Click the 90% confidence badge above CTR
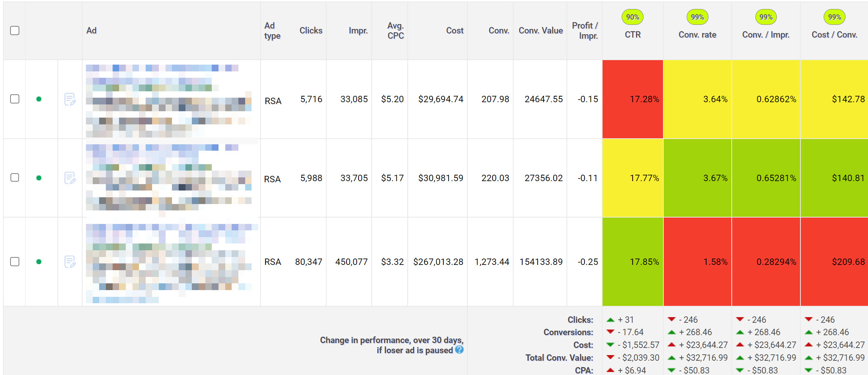The image size is (868, 375). click(x=632, y=17)
